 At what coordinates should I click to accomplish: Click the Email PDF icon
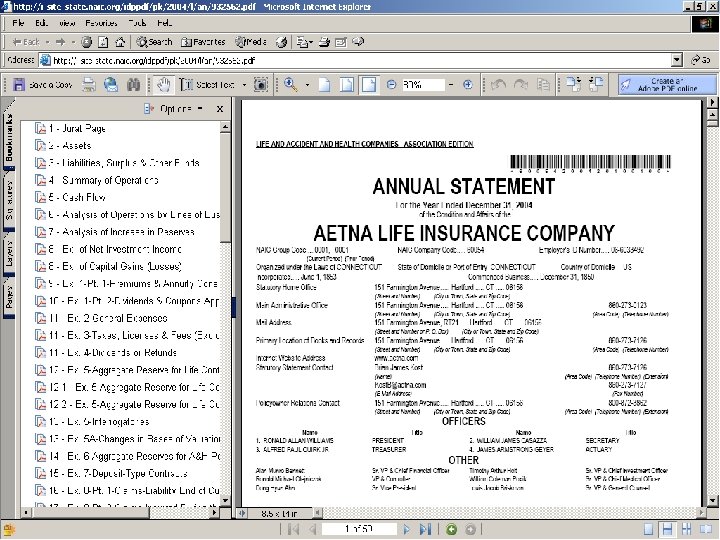pos(111,85)
